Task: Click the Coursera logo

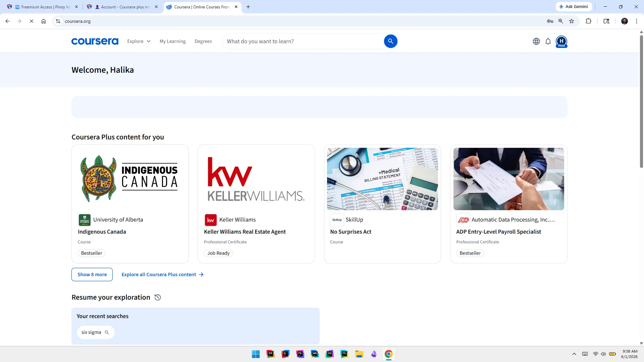Action: tap(95, 41)
